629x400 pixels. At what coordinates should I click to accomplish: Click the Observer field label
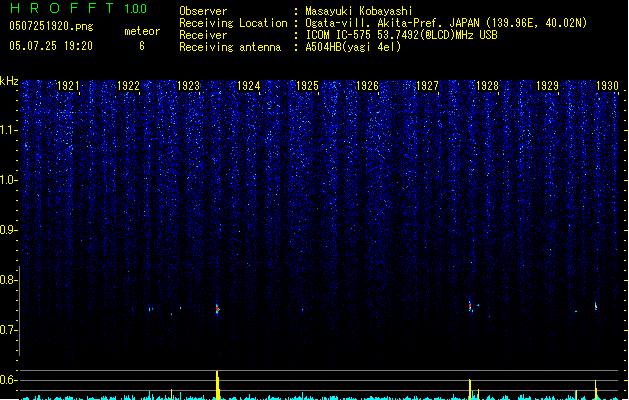coord(203,11)
